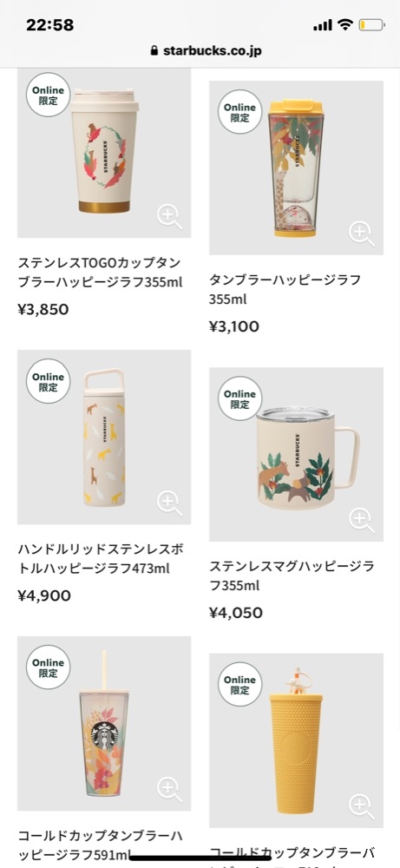The height and width of the screenshot is (868, 400).
Task: Click magnifier icon on stainless mug photo
Action: [361, 520]
